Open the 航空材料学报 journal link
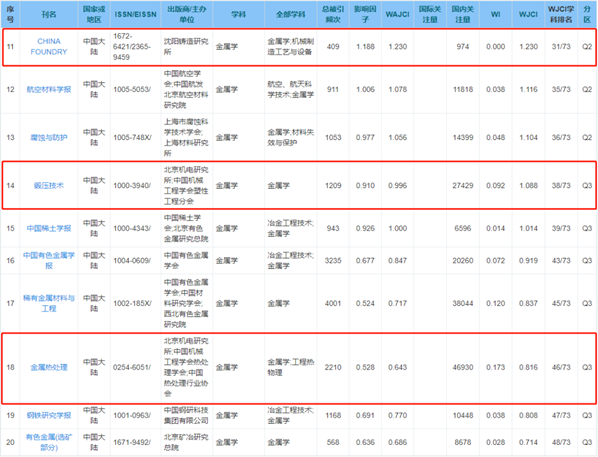The image size is (598, 457). click(x=49, y=89)
